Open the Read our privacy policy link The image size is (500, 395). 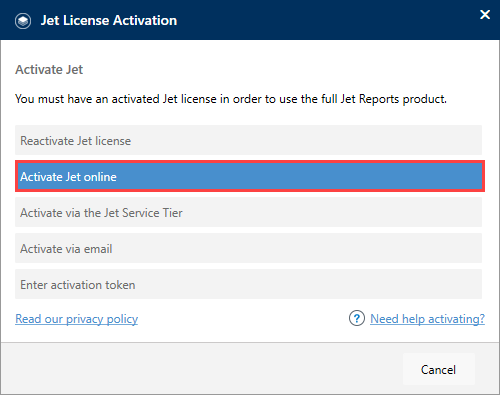point(77,319)
